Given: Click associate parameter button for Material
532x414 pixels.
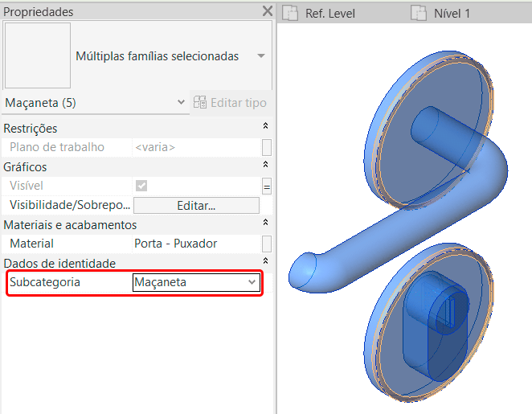Looking at the screenshot, I should pos(267,244).
